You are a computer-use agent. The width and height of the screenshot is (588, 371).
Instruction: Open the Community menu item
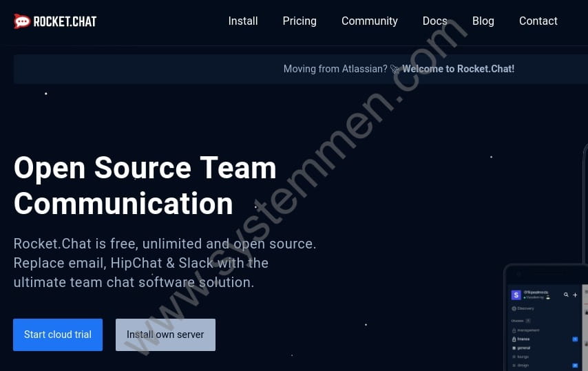(x=369, y=21)
